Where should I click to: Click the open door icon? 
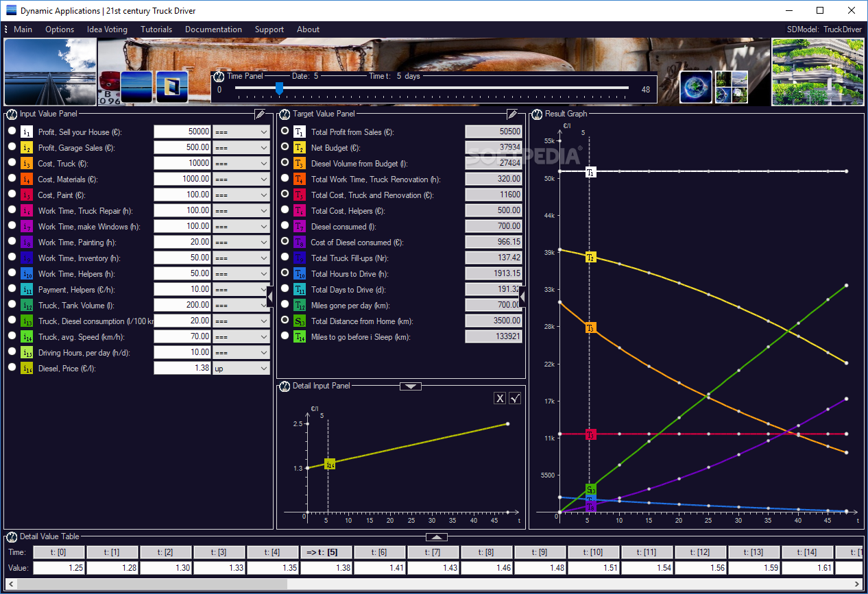172,87
